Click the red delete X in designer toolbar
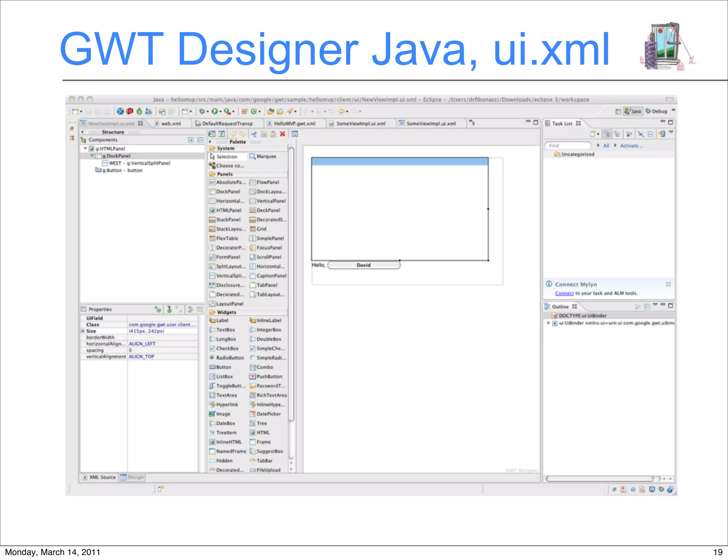Image resolution: width=728 pixels, height=560 pixels. tap(283, 134)
